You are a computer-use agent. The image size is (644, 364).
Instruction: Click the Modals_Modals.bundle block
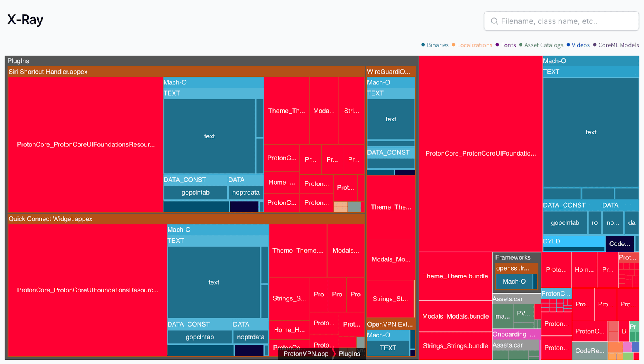[455, 316]
